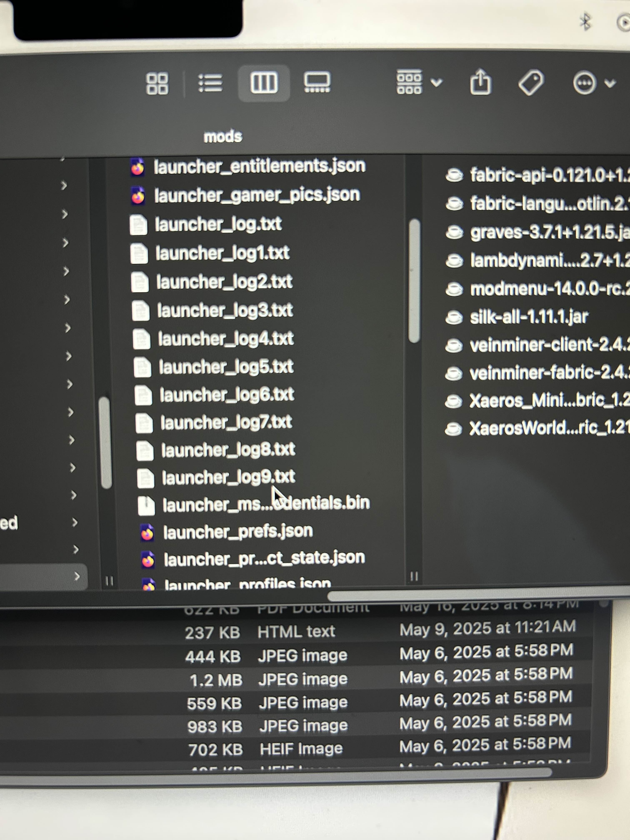The width and height of the screenshot is (630, 840).
Task: Switch Finder to icon view
Action: point(157,84)
